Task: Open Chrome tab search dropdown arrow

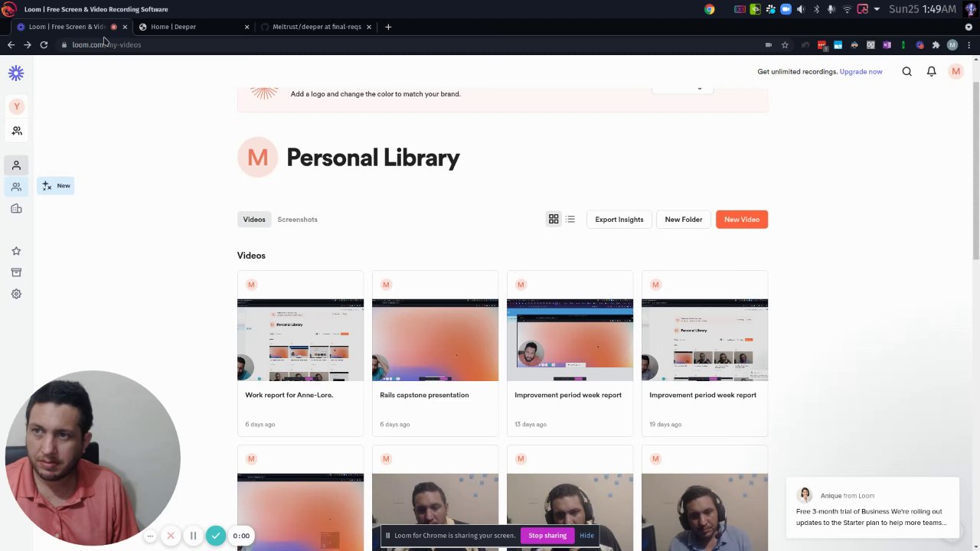Action: pos(969,27)
